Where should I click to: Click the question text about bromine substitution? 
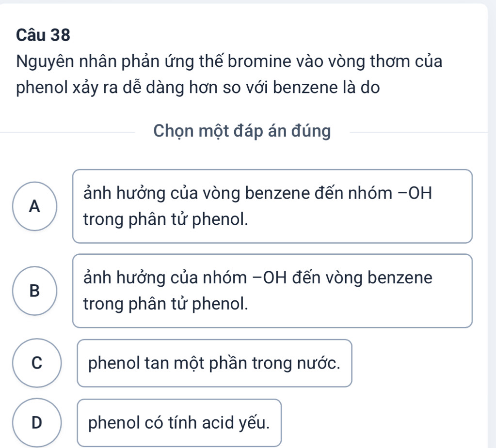(x=229, y=74)
